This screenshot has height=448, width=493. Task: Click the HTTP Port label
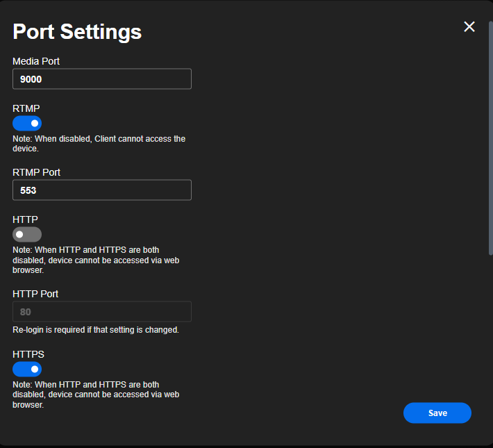click(35, 294)
